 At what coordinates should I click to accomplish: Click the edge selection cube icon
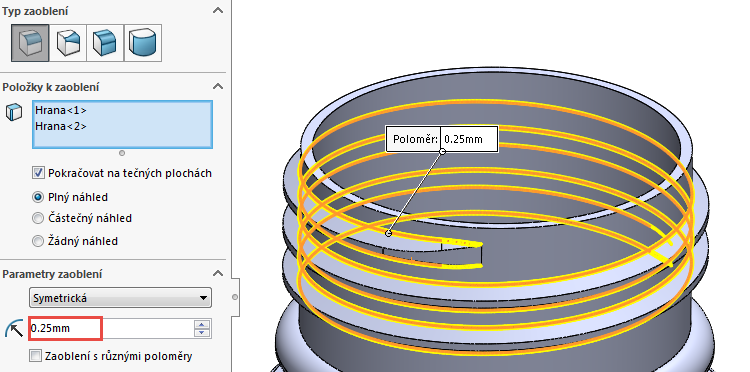click(x=13, y=112)
